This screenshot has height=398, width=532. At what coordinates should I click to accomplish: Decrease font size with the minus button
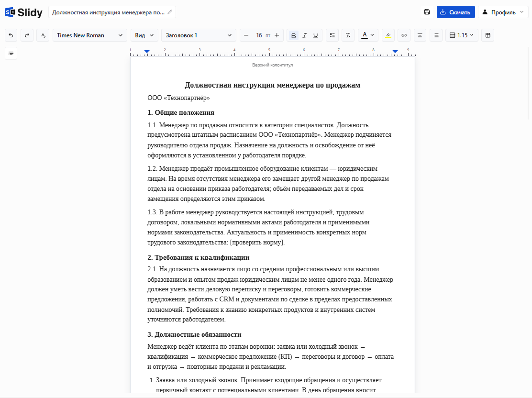pyautogui.click(x=246, y=35)
